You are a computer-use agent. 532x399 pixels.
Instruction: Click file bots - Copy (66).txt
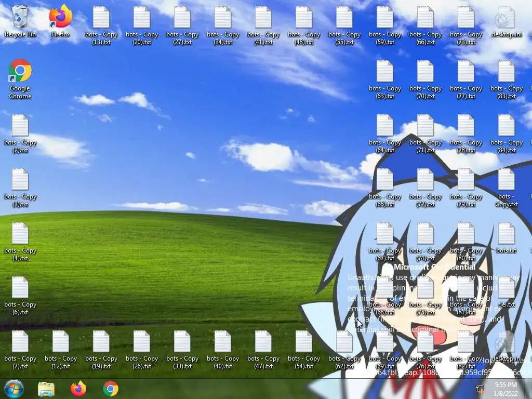click(425, 26)
